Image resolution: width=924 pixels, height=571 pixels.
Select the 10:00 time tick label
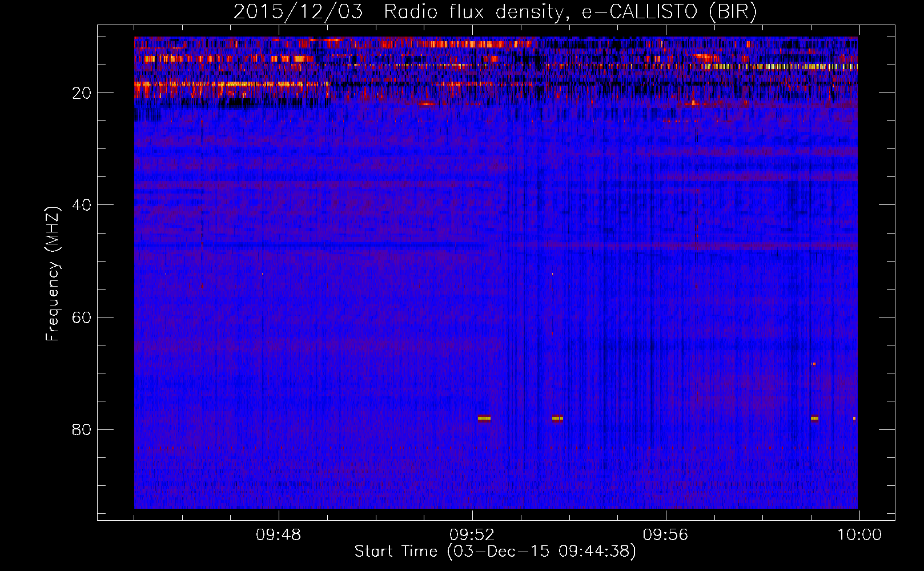click(x=859, y=535)
